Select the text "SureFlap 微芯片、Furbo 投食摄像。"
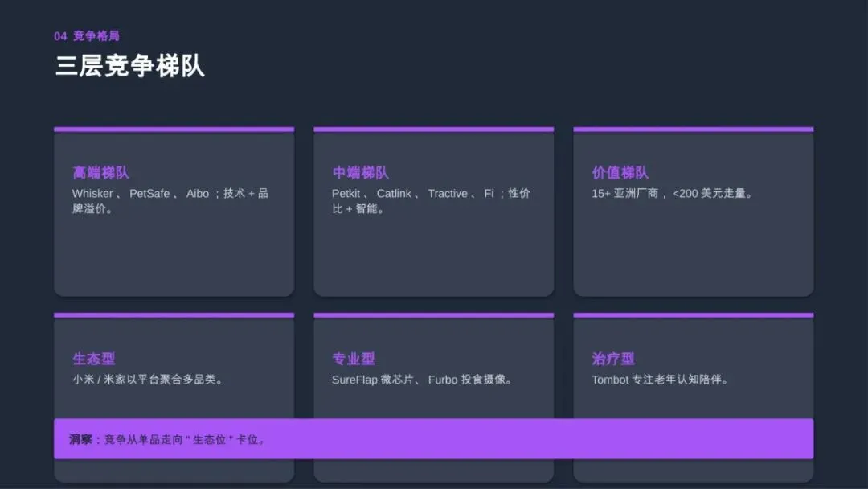This screenshot has height=489, width=868. [423, 380]
